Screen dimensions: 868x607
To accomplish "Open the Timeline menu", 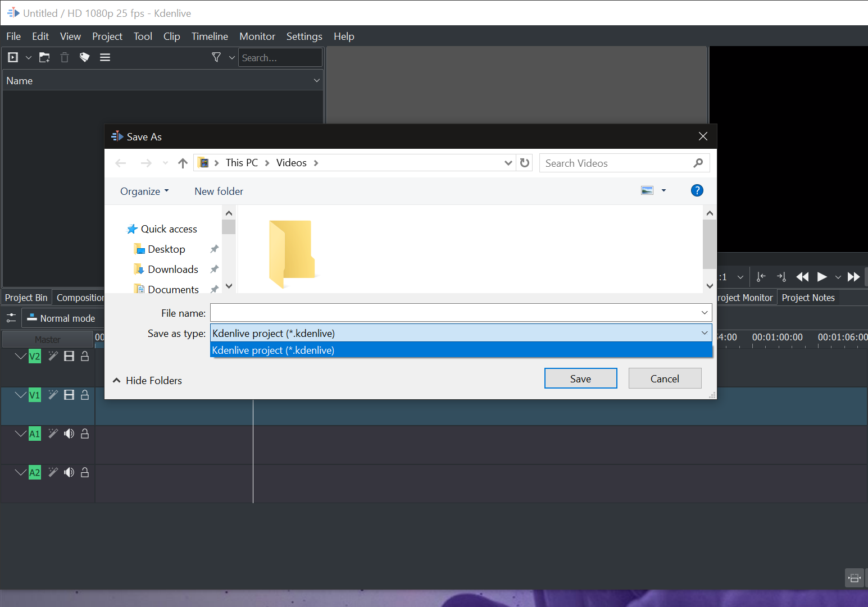I will point(210,36).
